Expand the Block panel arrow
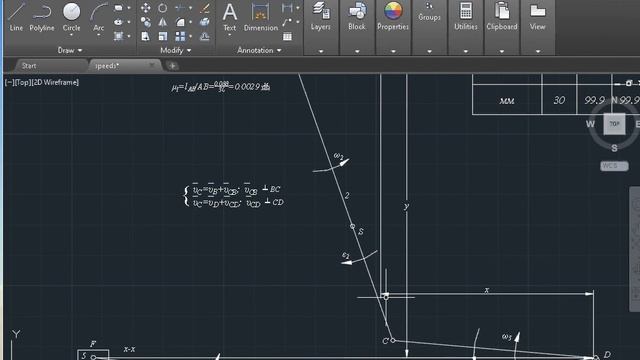Viewport: 640px width, 360px height. tap(357, 51)
